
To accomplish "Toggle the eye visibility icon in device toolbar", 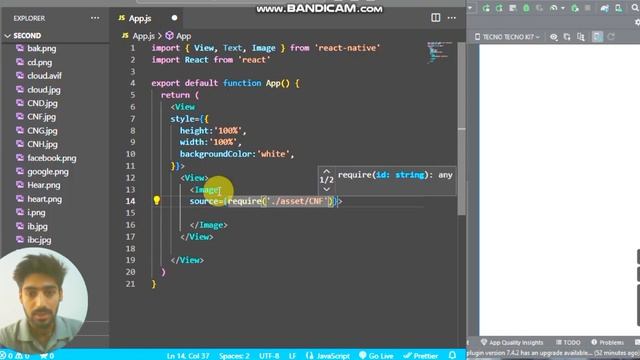I will coord(553,37).
